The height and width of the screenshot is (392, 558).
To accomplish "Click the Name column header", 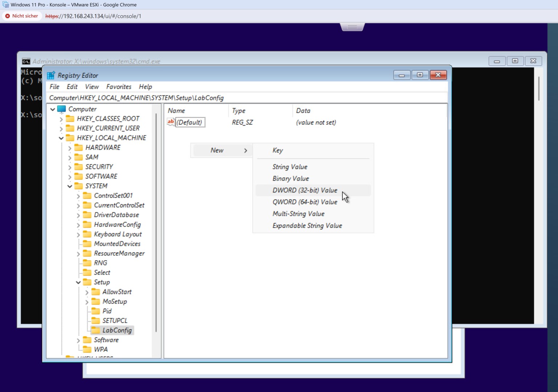I will click(196, 111).
